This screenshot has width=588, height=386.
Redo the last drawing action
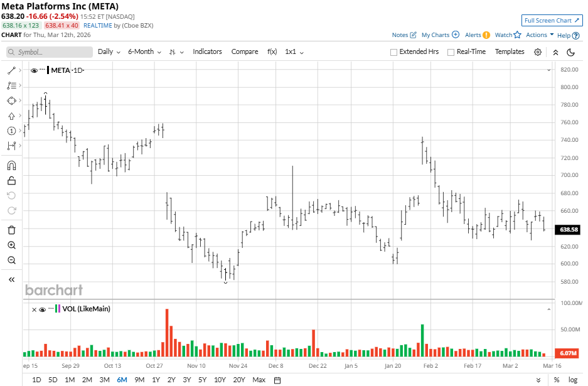click(x=11, y=210)
